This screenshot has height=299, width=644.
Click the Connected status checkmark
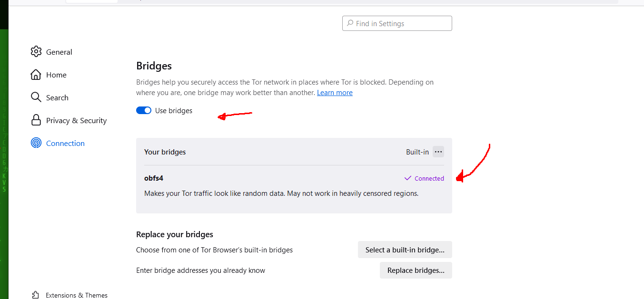(407, 178)
